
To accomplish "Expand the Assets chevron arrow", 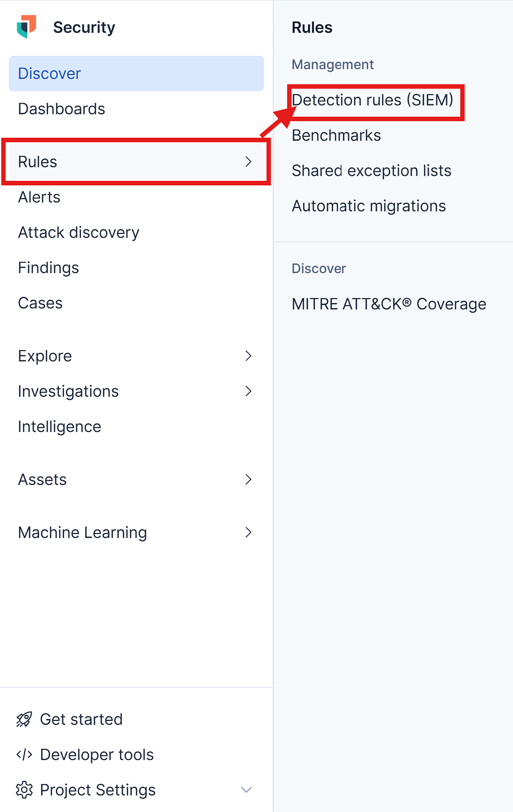I will [x=248, y=479].
